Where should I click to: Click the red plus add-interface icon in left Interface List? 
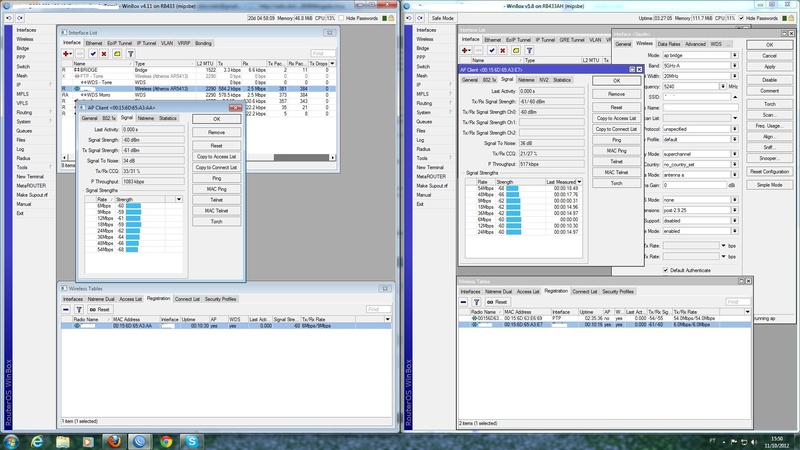(x=66, y=54)
